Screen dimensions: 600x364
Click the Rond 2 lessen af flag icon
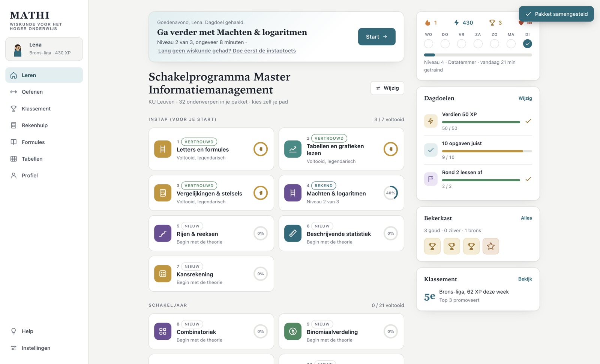(431, 179)
